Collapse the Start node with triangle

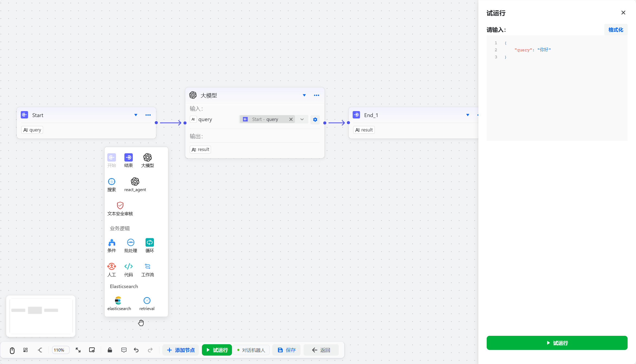point(136,115)
